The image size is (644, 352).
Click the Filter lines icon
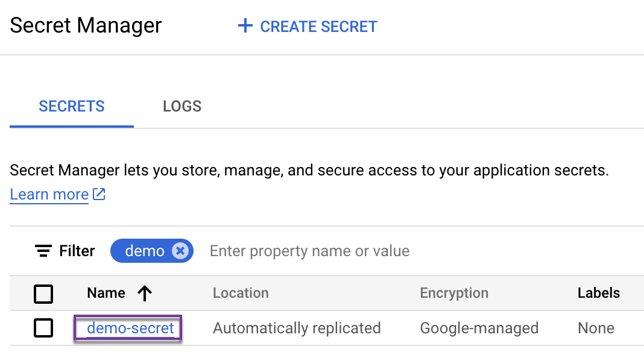click(43, 251)
